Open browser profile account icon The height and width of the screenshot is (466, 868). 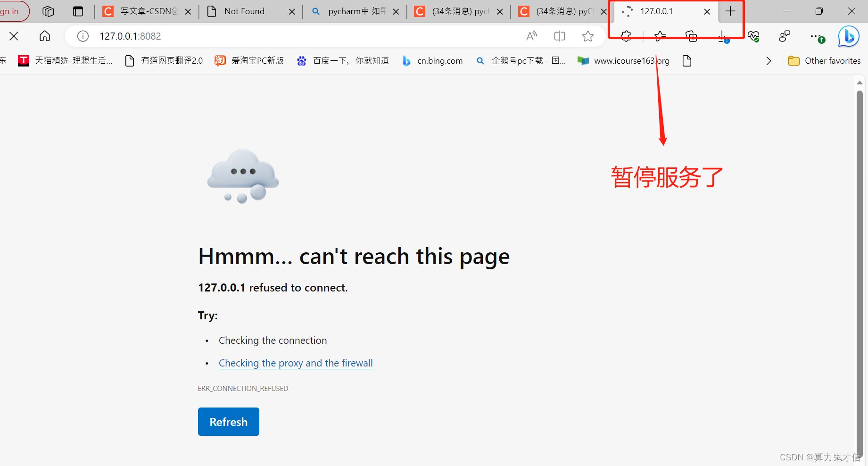pyautogui.click(x=784, y=36)
